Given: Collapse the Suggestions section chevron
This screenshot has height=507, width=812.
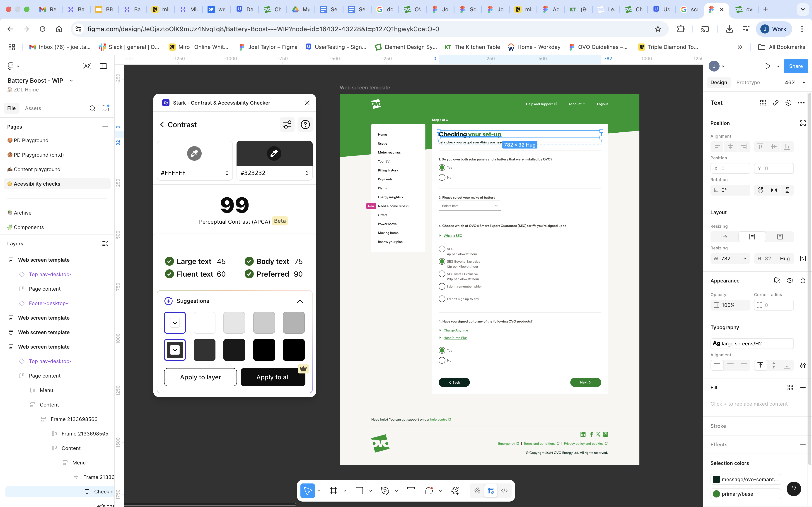Looking at the screenshot, I should click(300, 301).
